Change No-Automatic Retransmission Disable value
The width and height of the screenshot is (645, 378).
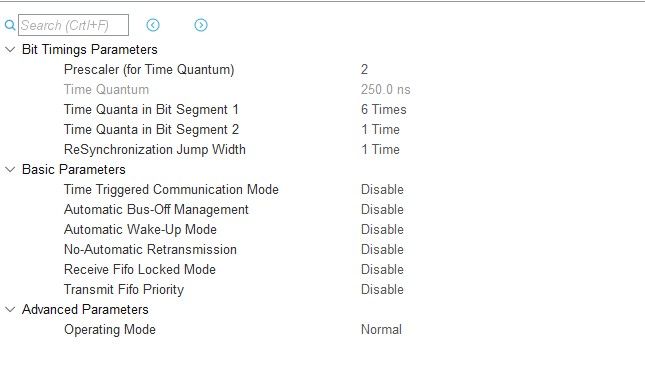(382, 249)
